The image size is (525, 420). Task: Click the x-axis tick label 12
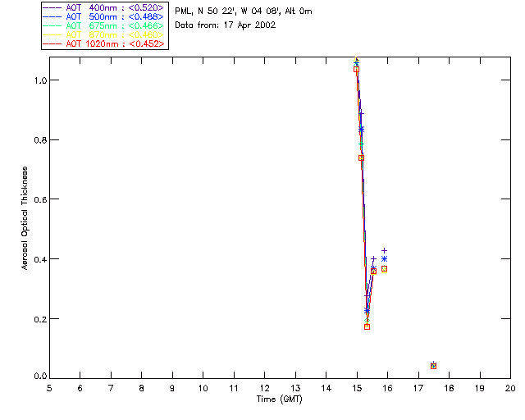point(264,388)
